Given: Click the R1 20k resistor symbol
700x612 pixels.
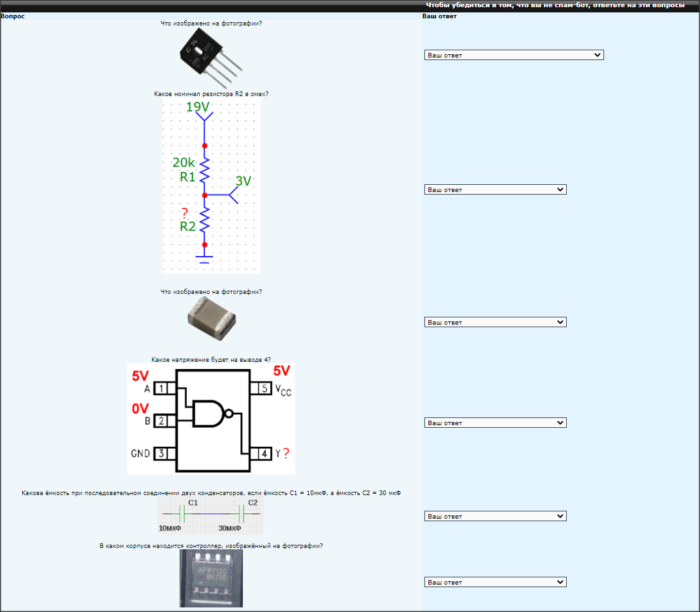Looking at the screenshot, I should pyautogui.click(x=204, y=170).
